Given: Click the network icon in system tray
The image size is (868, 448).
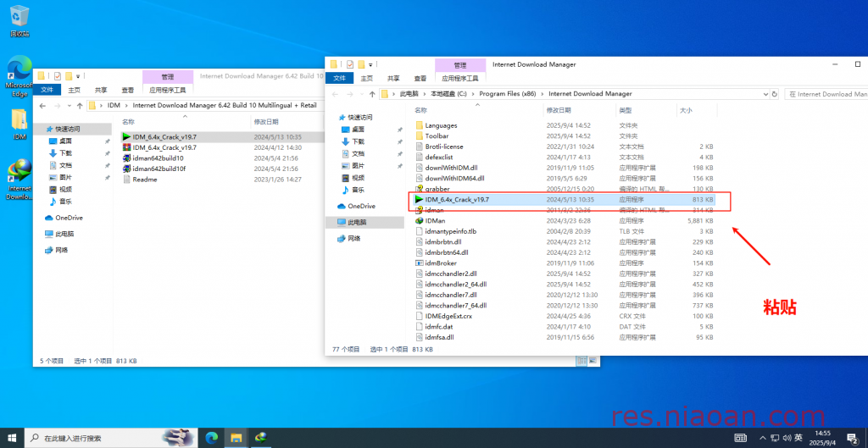Looking at the screenshot, I should [776, 438].
